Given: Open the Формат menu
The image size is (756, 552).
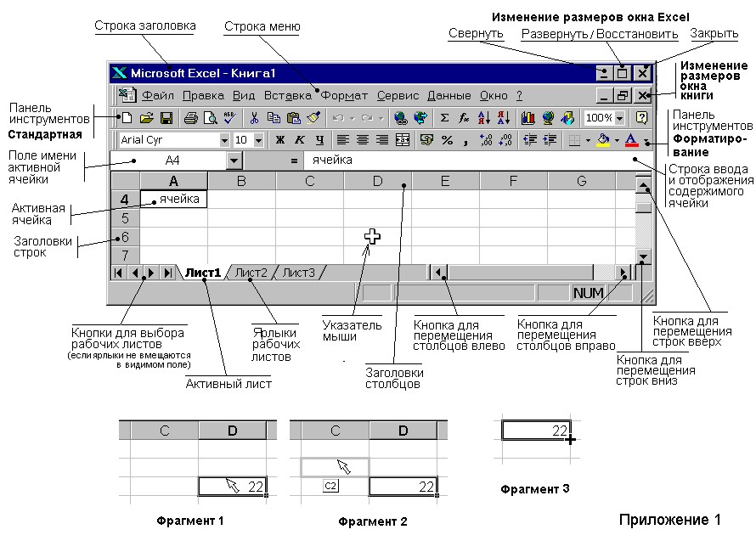Looking at the screenshot, I should point(344,95).
